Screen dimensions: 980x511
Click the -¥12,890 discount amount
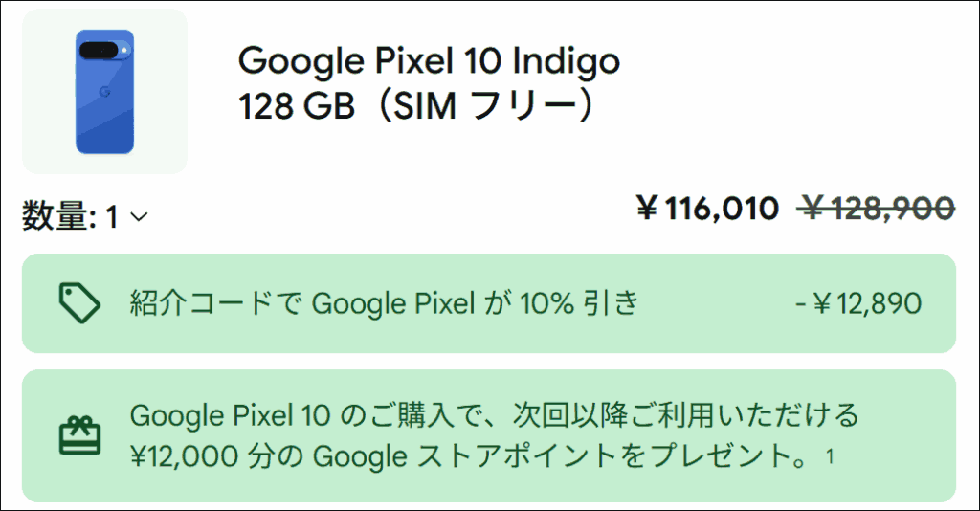click(x=857, y=304)
